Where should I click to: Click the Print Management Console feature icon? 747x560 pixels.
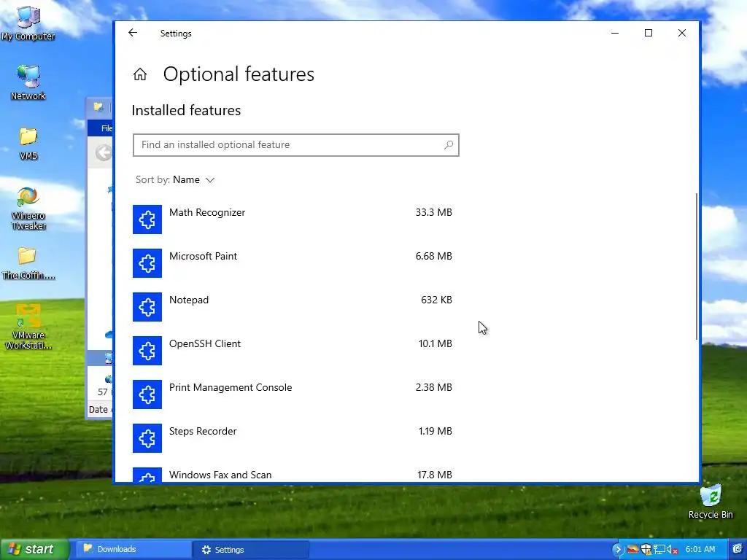[147, 394]
